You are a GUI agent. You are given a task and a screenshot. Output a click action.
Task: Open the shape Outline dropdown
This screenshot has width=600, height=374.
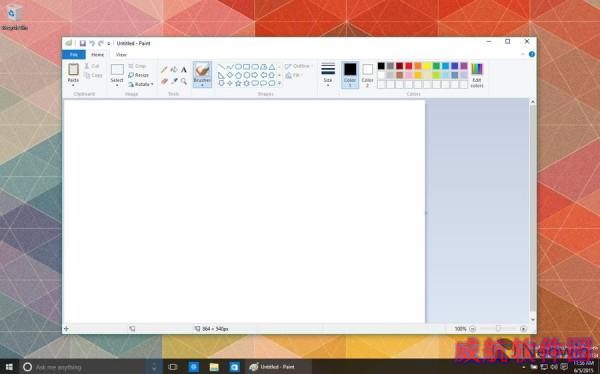click(298, 66)
